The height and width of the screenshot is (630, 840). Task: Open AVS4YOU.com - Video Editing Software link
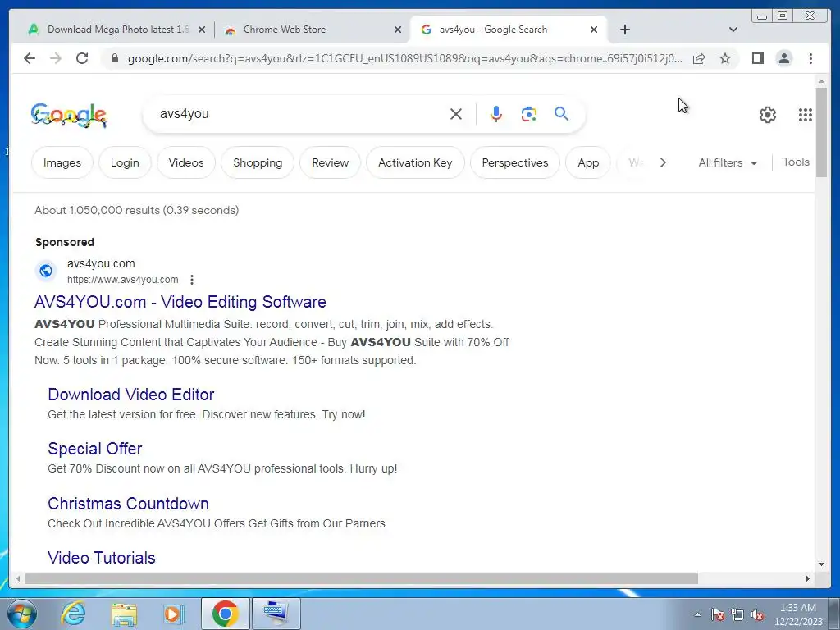click(x=180, y=302)
